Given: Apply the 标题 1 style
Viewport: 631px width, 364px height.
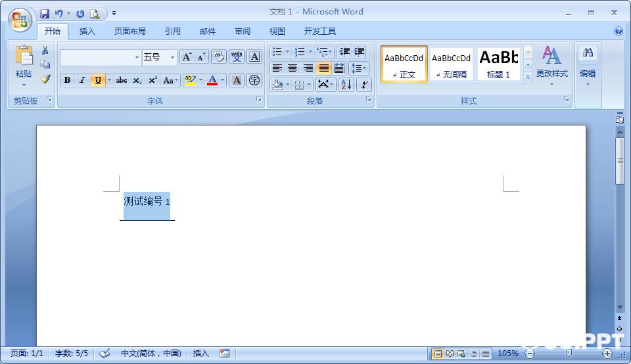Looking at the screenshot, I should (x=499, y=64).
